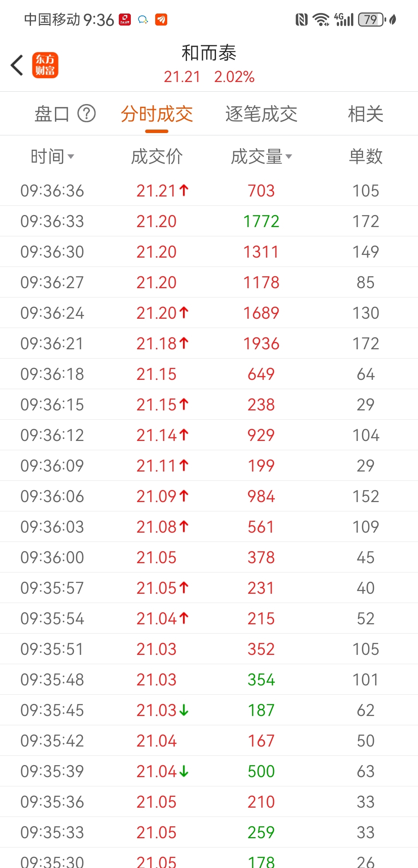This screenshot has height=868, width=418.
Task: Sort by 时间 column dropdown arrow
Action: (x=71, y=157)
